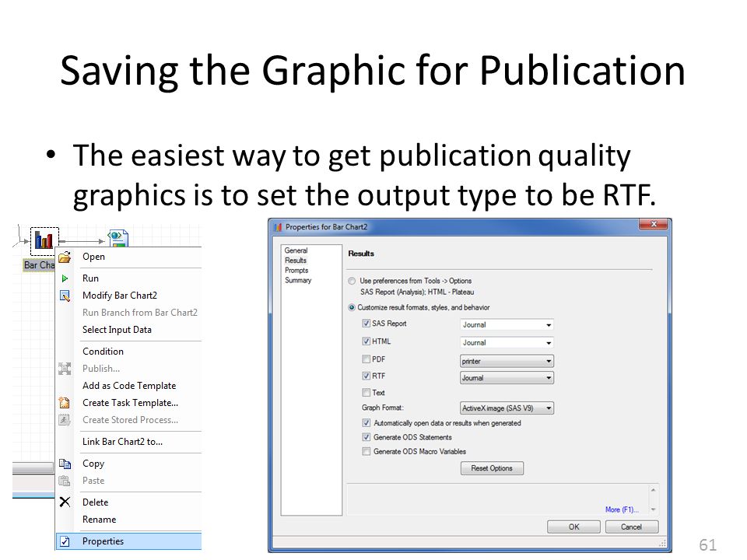Enable Generate ODS Macro Variables checkbox
Image resolution: width=747 pixels, height=560 pixels.
(x=366, y=451)
